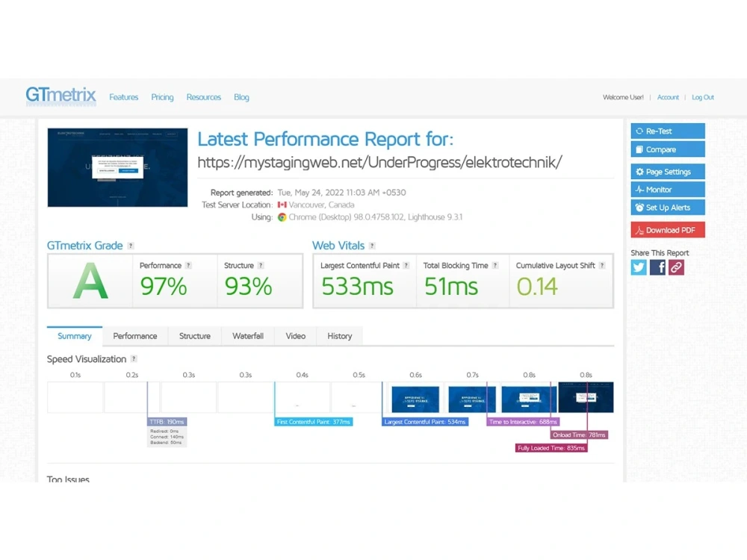Viewport: 747px width, 560px height.
Task: Click the 0.6s filmstrip frame
Action: pyautogui.click(x=415, y=398)
